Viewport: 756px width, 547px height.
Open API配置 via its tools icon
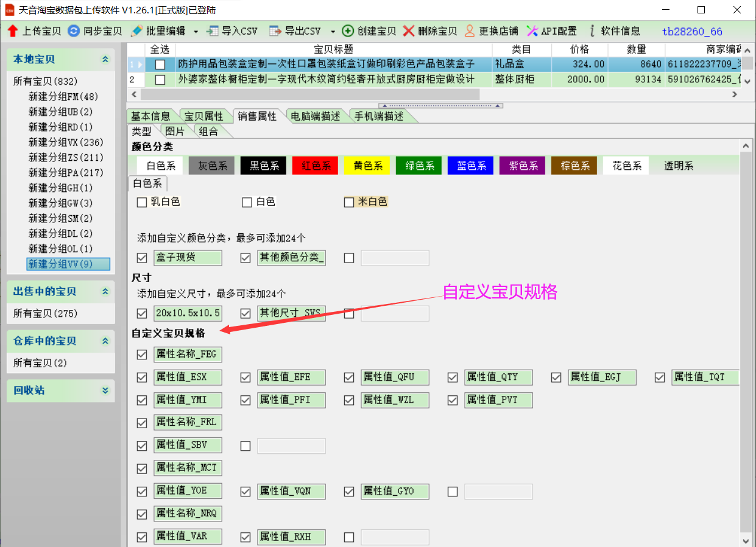coord(532,31)
